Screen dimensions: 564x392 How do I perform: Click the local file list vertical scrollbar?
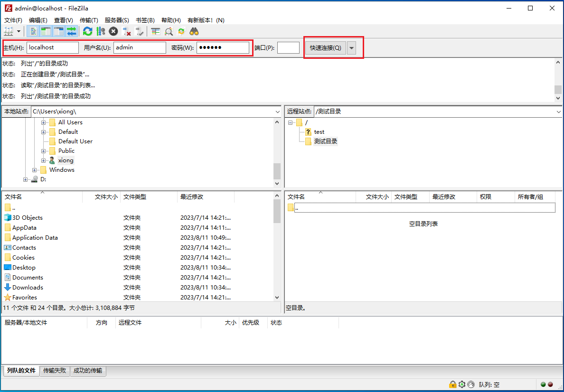click(277, 247)
